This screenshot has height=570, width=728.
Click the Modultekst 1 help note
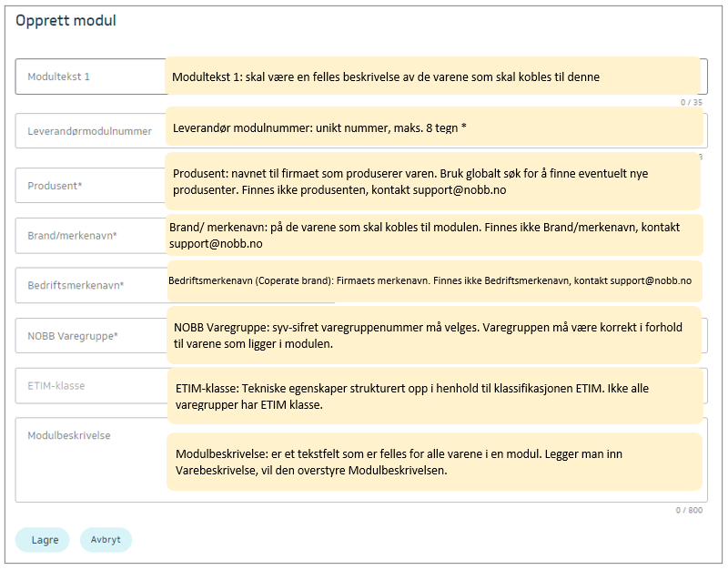pos(434,76)
